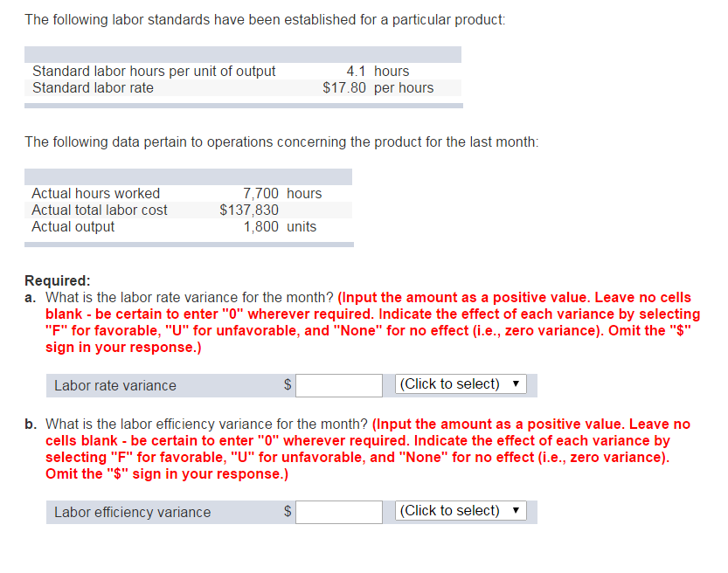The width and height of the screenshot is (728, 573).
Task: Click the labor rate variance input field
Action: pos(339,385)
